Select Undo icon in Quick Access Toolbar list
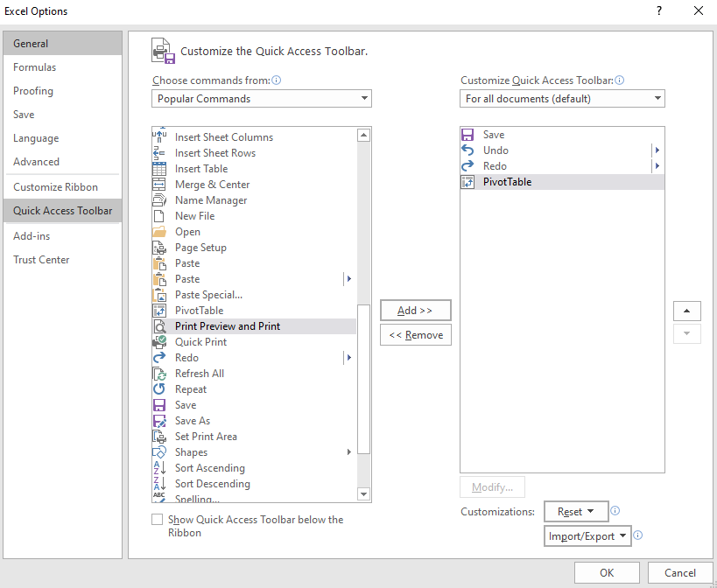Screen dimensions: 717x588 click(467, 150)
